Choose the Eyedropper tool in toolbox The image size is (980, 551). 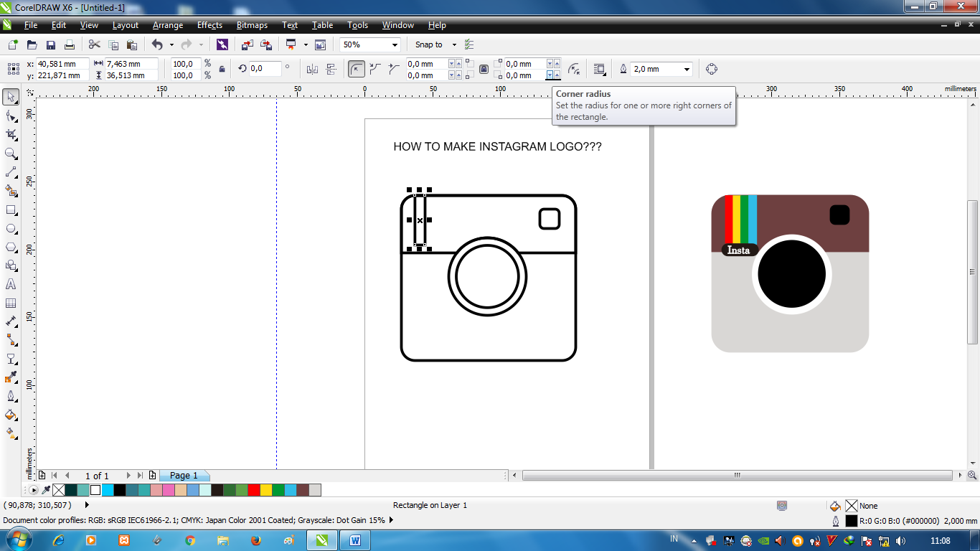click(11, 377)
